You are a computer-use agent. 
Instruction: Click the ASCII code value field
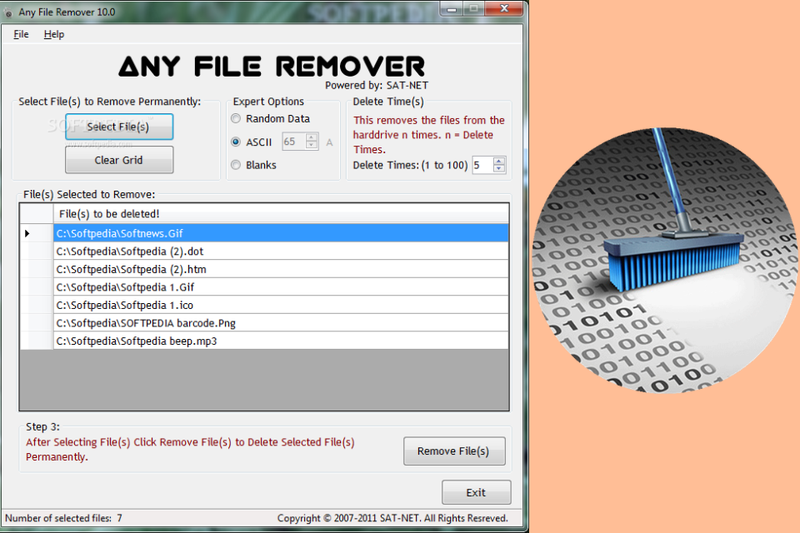click(x=293, y=141)
